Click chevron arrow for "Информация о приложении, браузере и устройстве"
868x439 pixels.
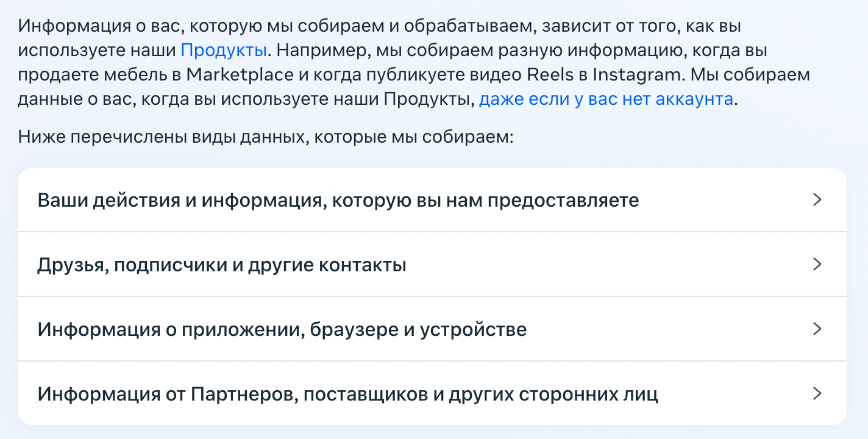pyautogui.click(x=818, y=329)
